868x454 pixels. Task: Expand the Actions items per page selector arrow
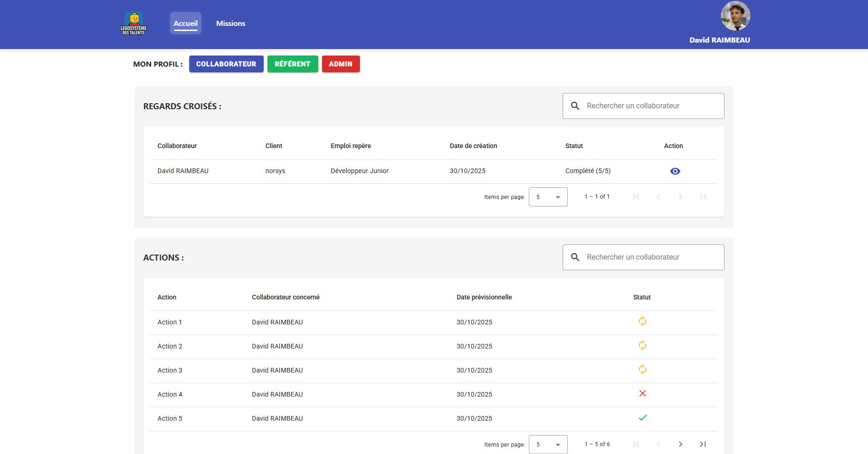click(557, 444)
